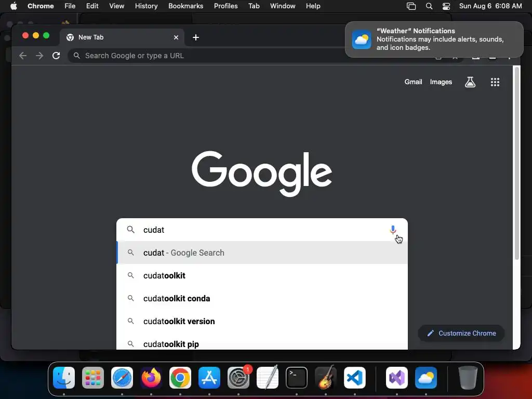The height and width of the screenshot is (399, 532).
Task: Open the Search Labs flask icon
Action: pos(470,82)
